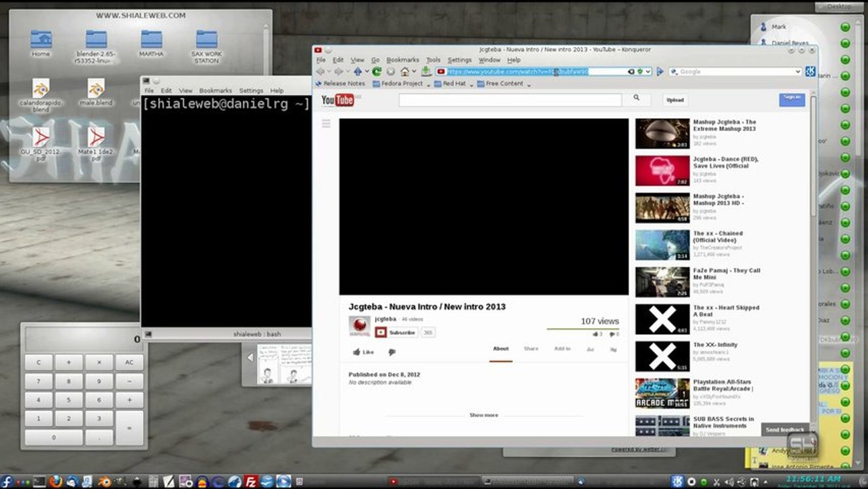Open the Home button's dropdown arrow
Image resolution: width=868 pixels, height=489 pixels.
click(413, 71)
